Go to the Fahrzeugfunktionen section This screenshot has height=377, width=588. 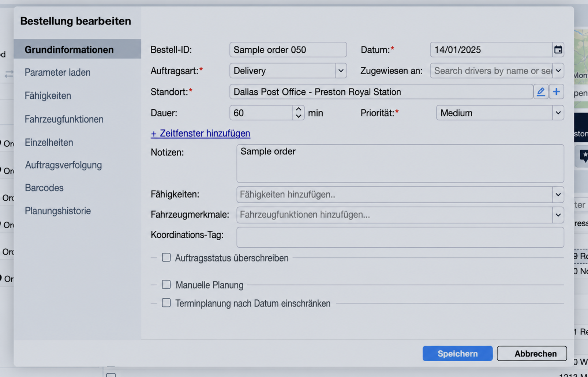(64, 119)
